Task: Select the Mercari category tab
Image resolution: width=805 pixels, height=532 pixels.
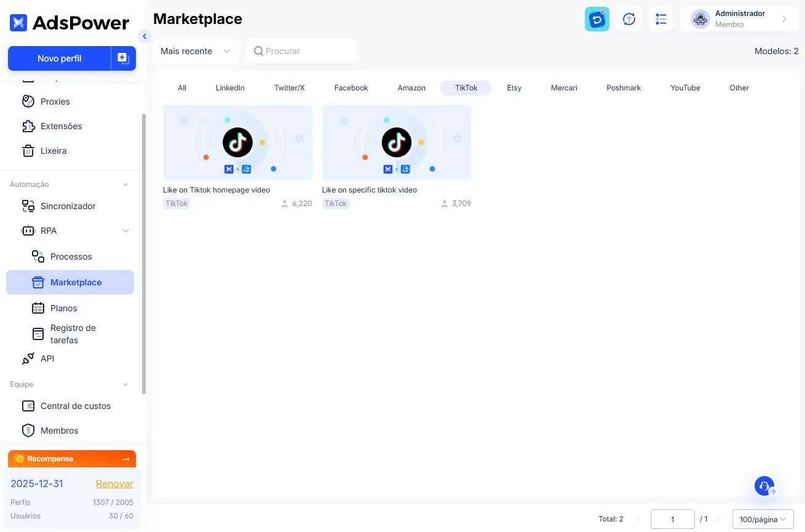Action: 564,88
